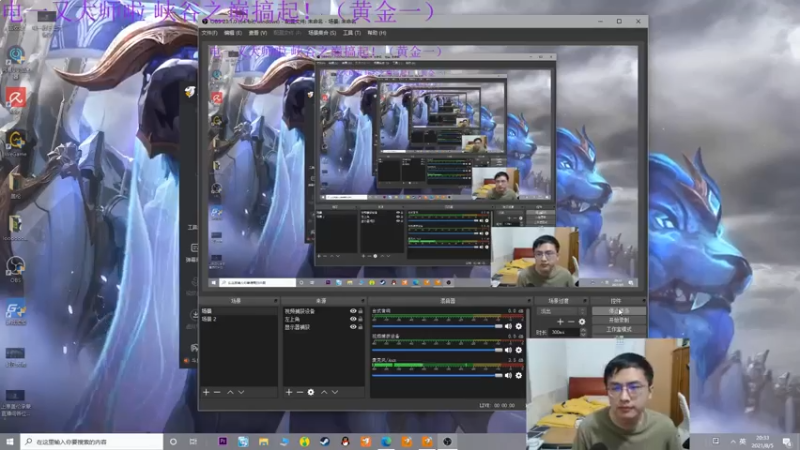Viewport: 800px width, 450px height.
Task: Select 场景 in the scenes list
Action: 238,311
